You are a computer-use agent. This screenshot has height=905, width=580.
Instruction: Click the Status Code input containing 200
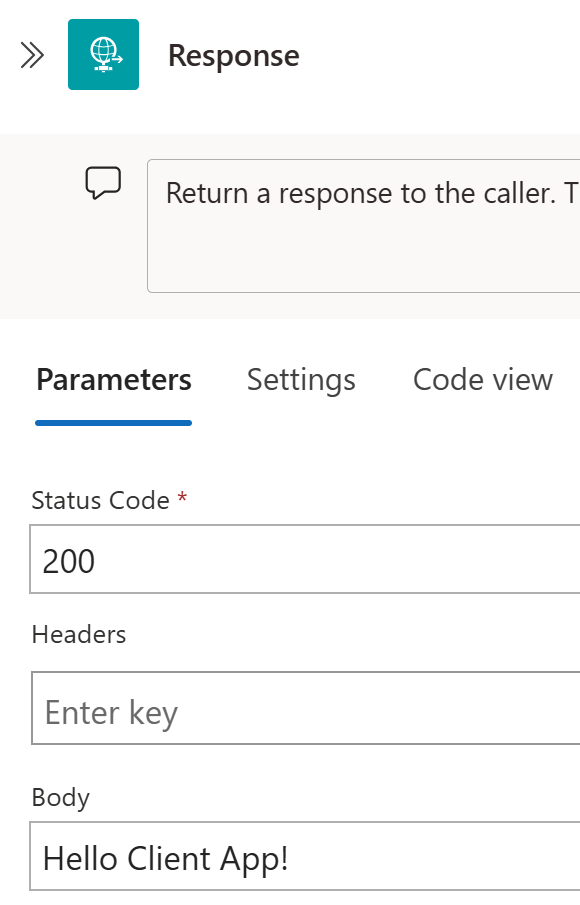305,559
